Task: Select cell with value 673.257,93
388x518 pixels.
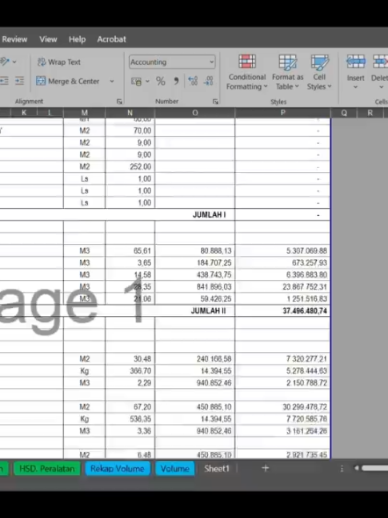Action: tap(283, 263)
